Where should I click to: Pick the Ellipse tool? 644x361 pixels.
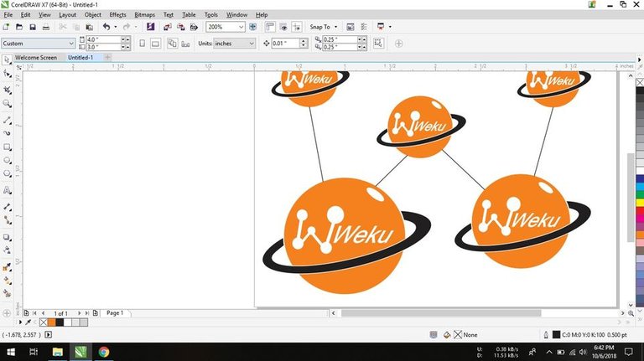pos(8,161)
